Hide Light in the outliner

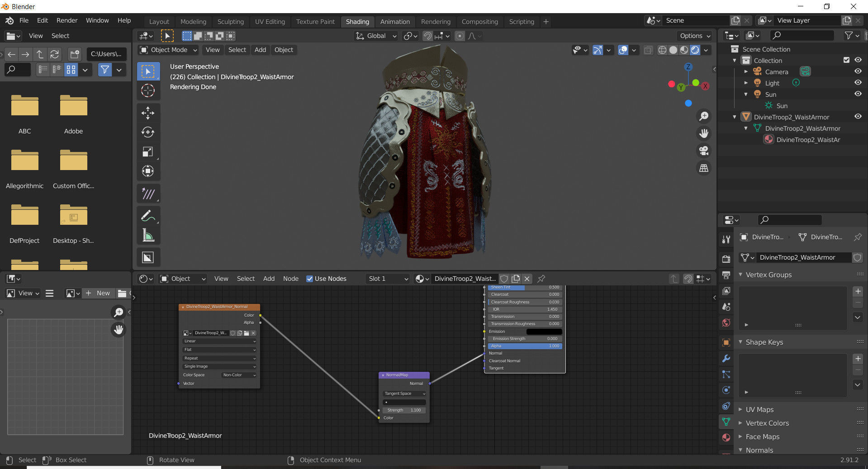[x=858, y=83]
